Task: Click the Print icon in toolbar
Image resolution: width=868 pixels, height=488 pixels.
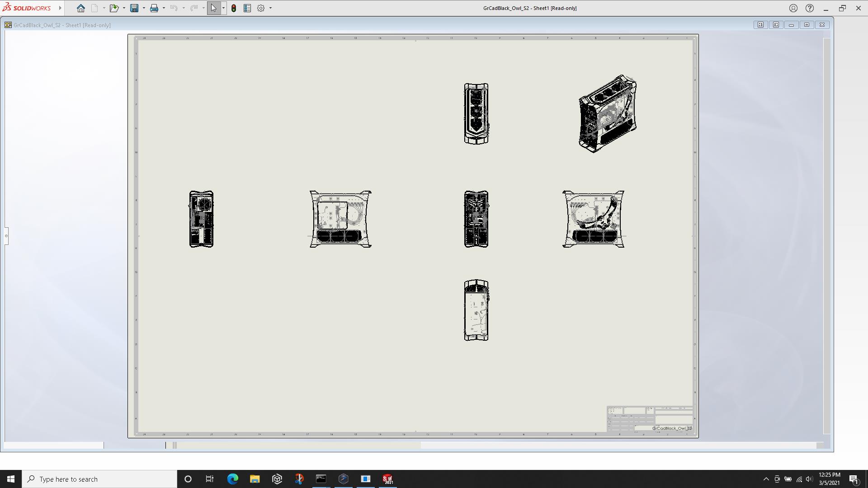Action: click(x=154, y=8)
